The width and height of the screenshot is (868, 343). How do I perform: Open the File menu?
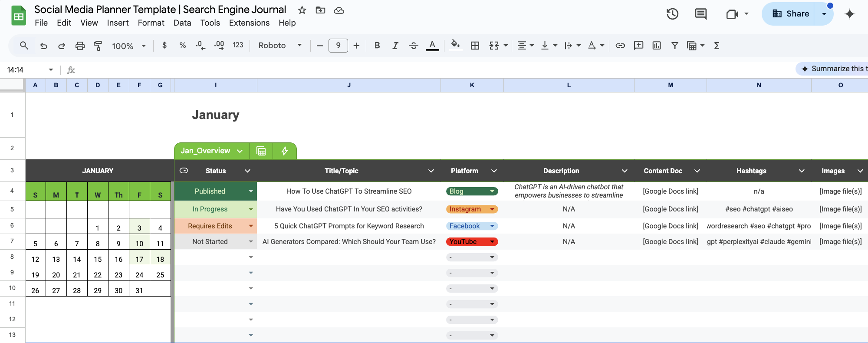tap(41, 23)
